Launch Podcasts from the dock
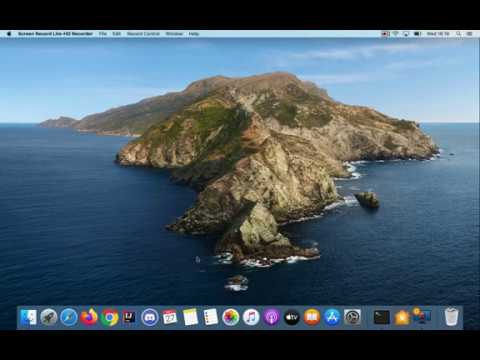480x360 pixels. coord(271,317)
